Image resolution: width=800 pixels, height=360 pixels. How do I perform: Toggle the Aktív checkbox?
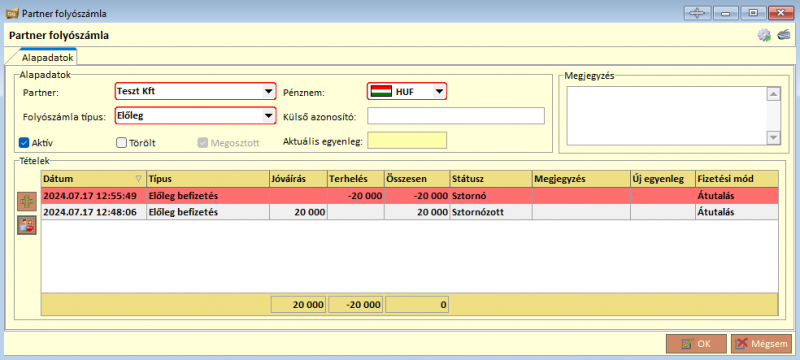[23, 143]
